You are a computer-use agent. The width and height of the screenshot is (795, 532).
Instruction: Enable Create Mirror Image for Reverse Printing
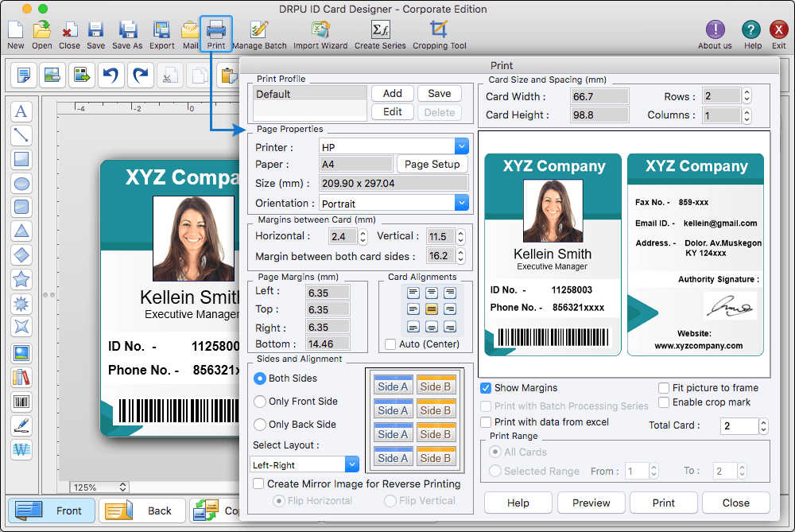click(x=258, y=483)
